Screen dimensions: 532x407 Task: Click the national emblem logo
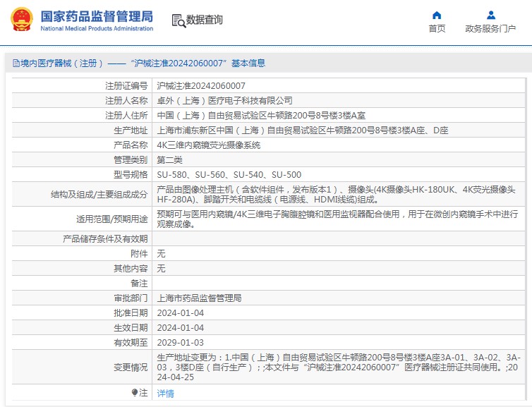[x=22, y=19]
